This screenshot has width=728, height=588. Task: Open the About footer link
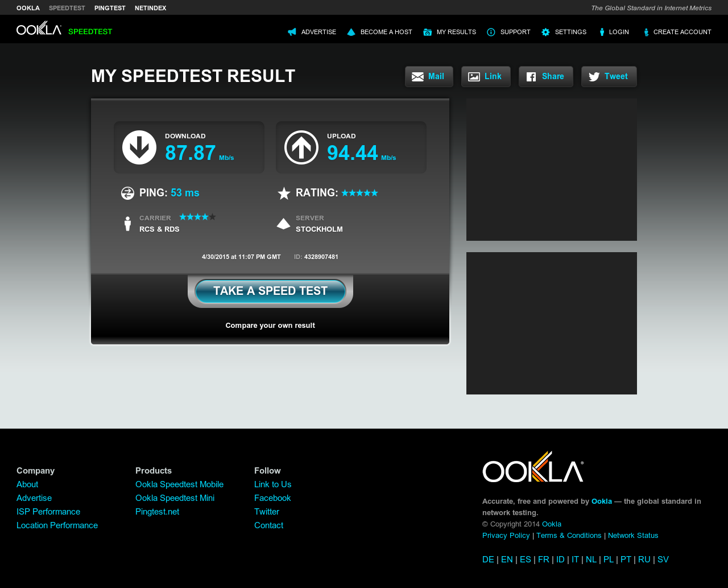click(x=27, y=484)
